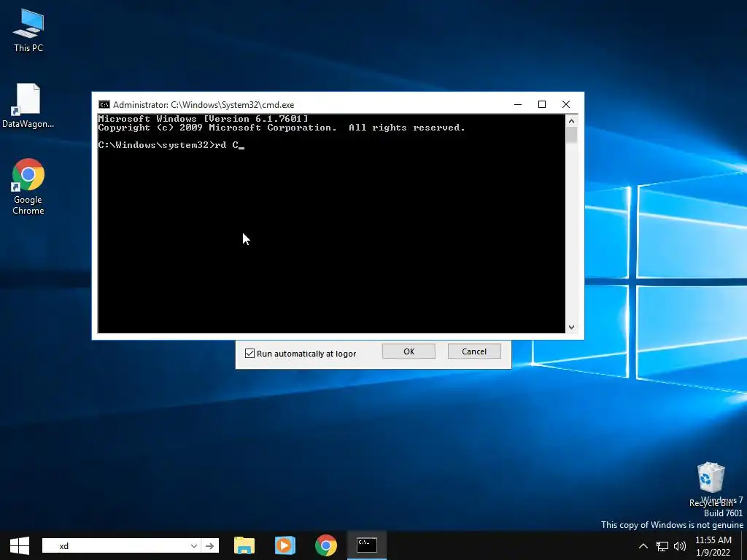Select the Google Chrome desktop shortcut

click(28, 186)
